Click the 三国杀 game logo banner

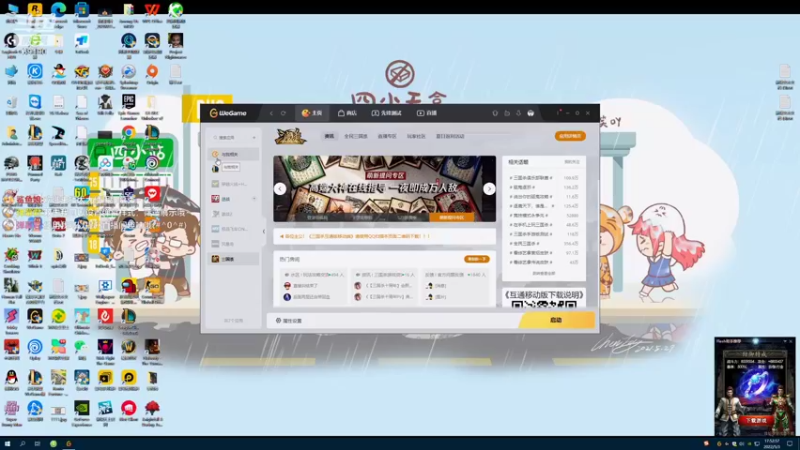coord(290,136)
